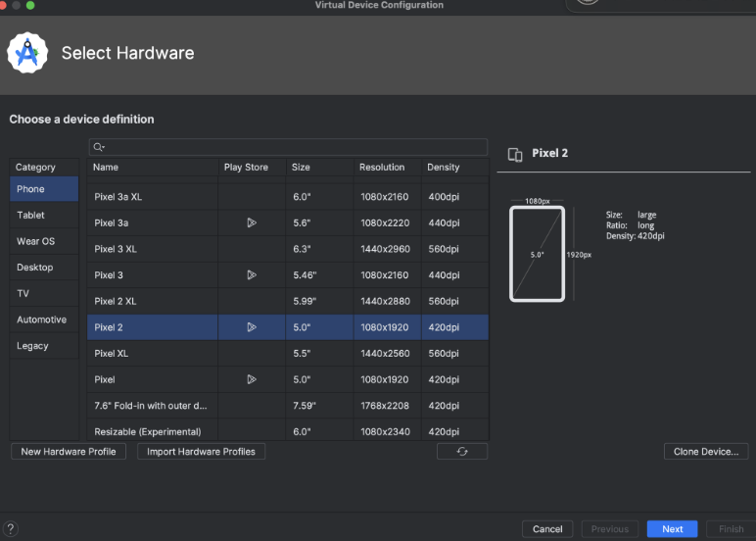Click the Finish button

pos(731,529)
